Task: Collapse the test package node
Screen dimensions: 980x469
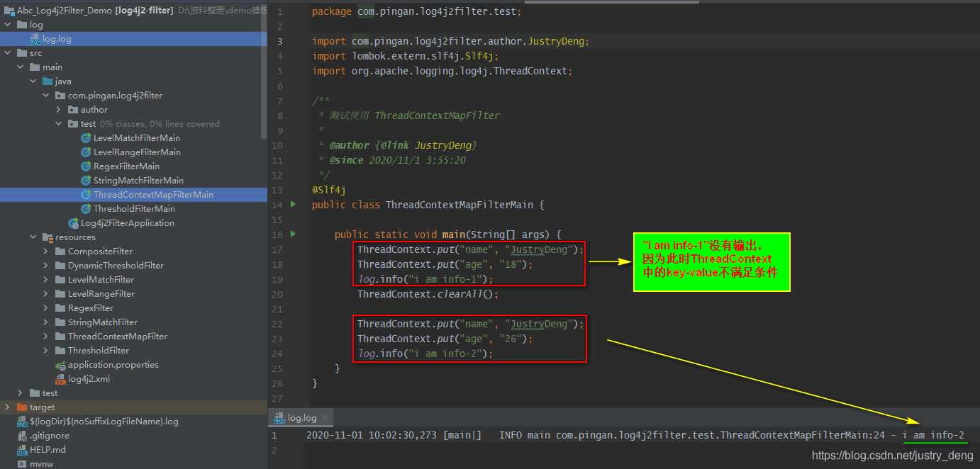Action: tap(58, 124)
